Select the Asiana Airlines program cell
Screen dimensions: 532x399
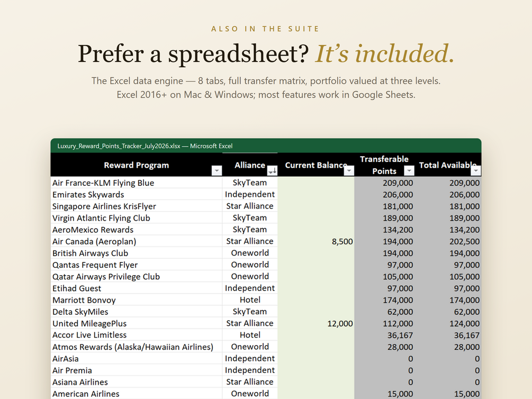coord(137,382)
